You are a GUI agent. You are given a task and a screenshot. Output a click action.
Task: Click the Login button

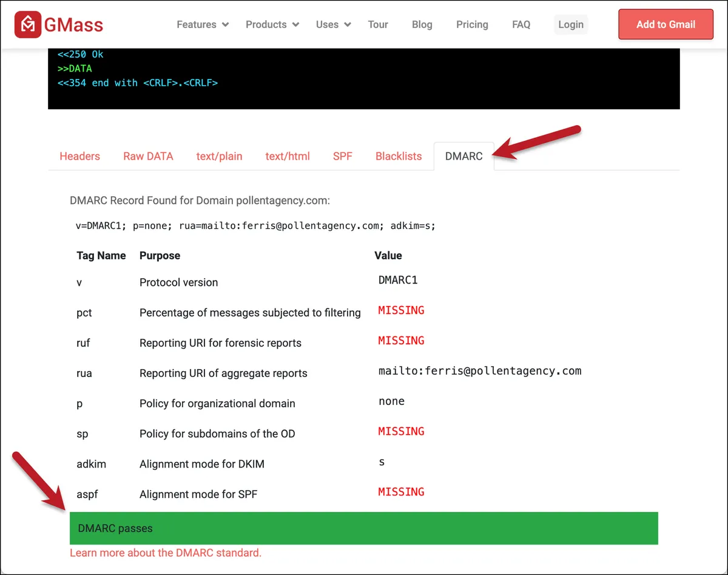(x=571, y=24)
